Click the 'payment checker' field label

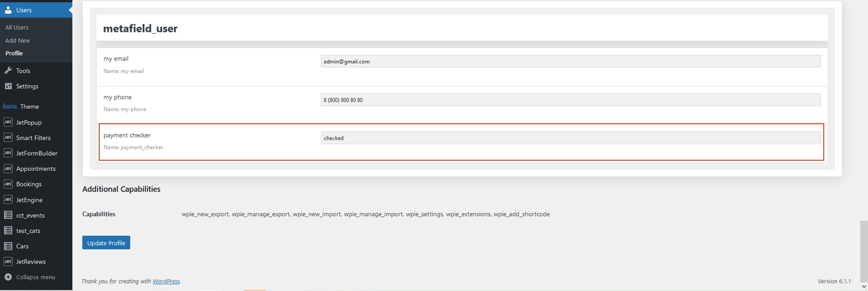pyautogui.click(x=127, y=135)
